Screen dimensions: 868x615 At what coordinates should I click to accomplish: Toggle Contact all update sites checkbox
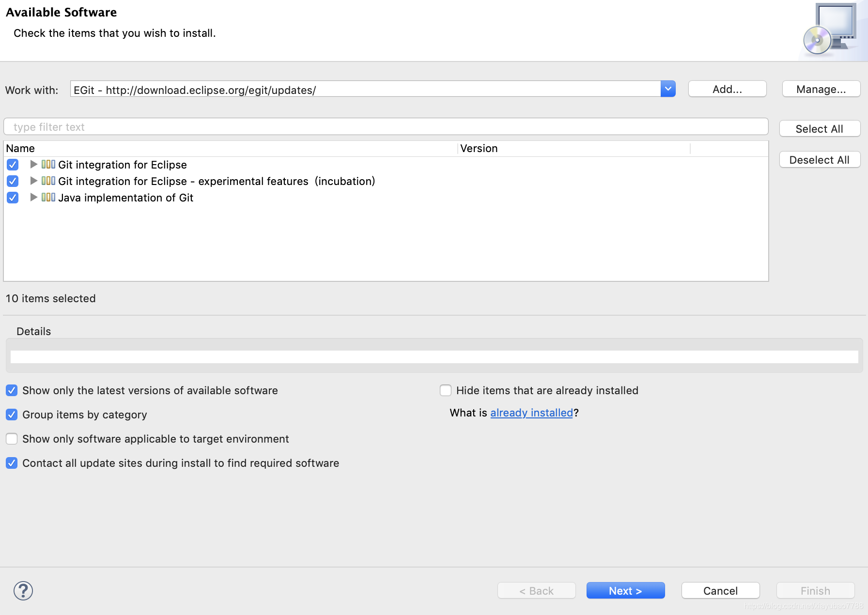point(12,463)
